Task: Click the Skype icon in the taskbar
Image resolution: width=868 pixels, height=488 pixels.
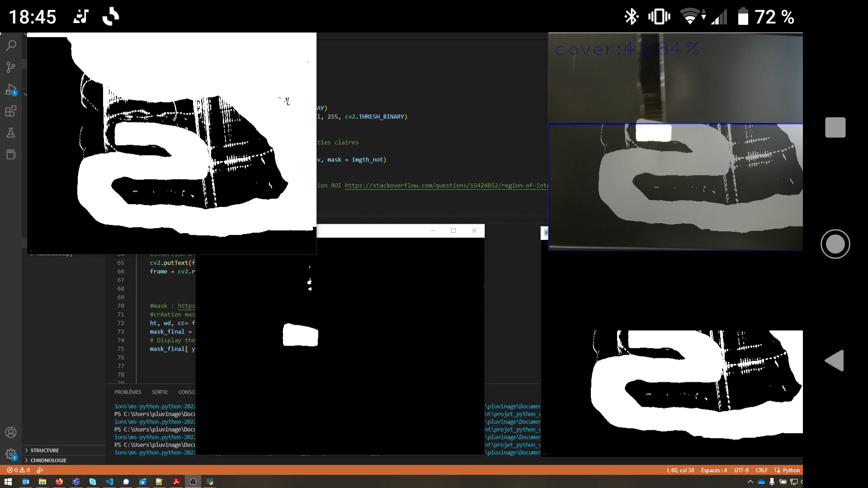Action: (93, 482)
